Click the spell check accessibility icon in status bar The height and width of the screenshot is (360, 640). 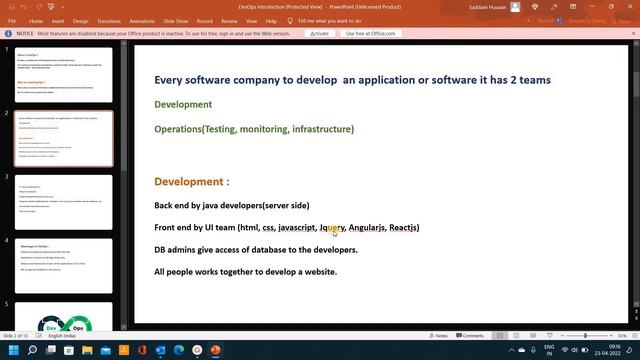pos(39,336)
